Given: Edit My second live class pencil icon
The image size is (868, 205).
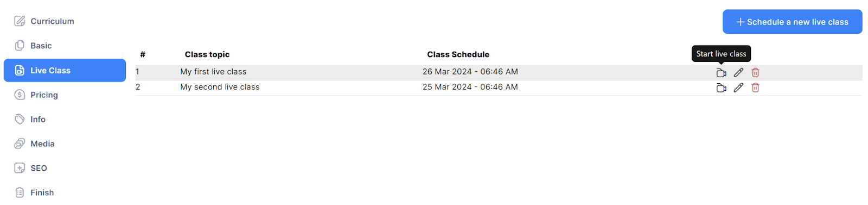Looking at the screenshot, I should point(738,88).
